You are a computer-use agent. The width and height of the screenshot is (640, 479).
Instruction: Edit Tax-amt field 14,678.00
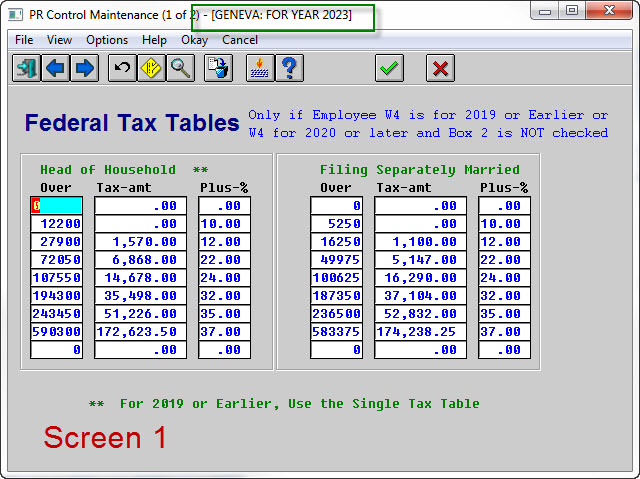[x=140, y=277]
